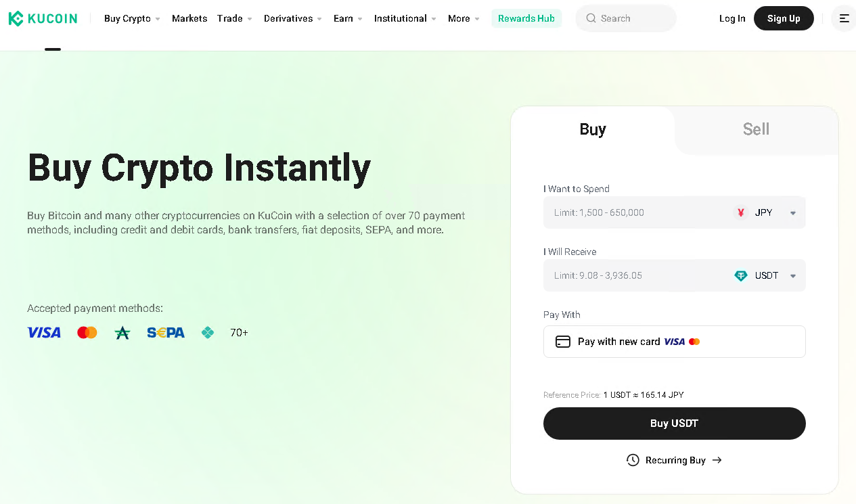Viewport: 856px width, 504px height.
Task: Expand the JPY currency dropdown
Action: click(x=792, y=213)
